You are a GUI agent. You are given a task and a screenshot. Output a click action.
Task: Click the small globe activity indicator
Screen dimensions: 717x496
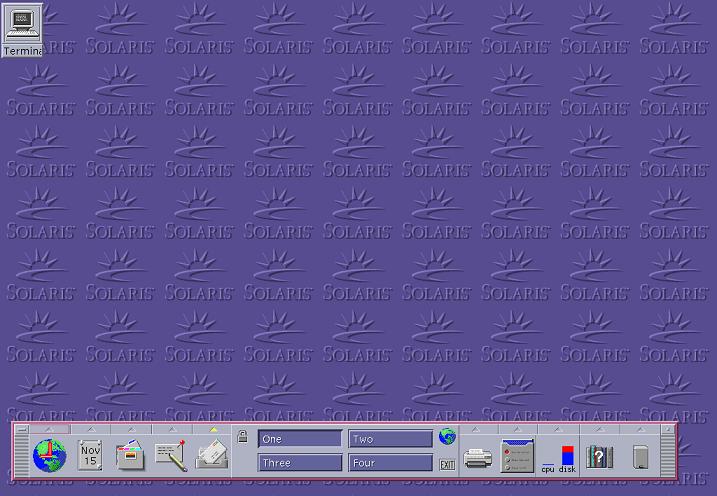point(447,437)
